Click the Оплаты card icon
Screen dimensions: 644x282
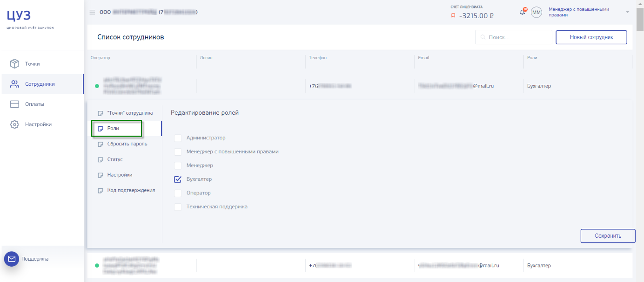pos(14,104)
